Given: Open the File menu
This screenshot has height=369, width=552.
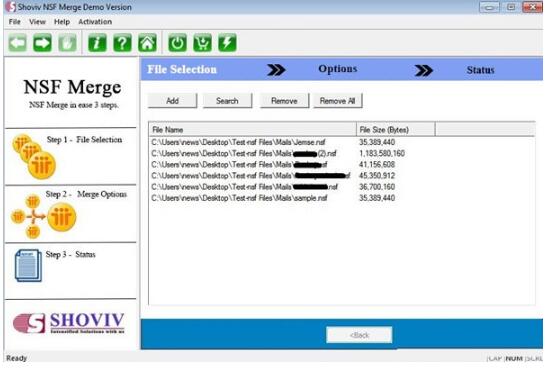Looking at the screenshot, I should pos(14,22).
